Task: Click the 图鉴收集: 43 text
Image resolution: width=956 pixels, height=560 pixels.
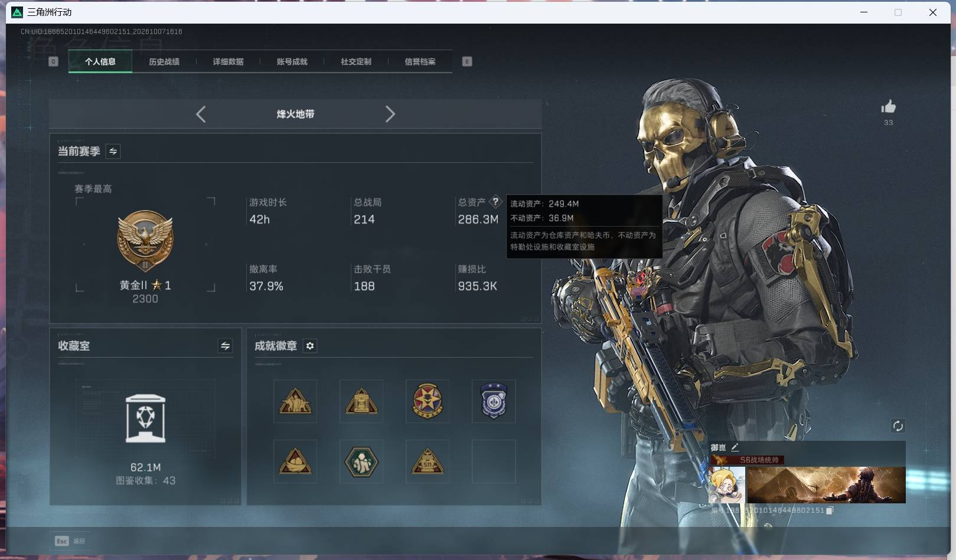Action: (x=145, y=481)
